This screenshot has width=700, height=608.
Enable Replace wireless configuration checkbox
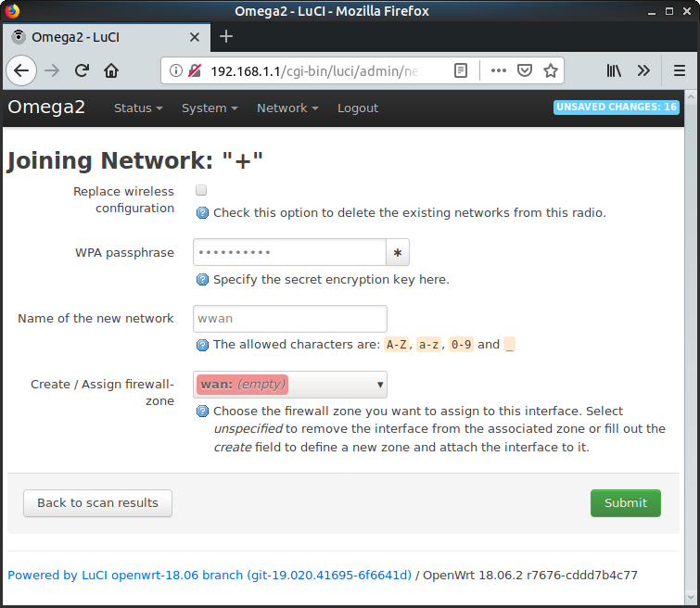201,190
